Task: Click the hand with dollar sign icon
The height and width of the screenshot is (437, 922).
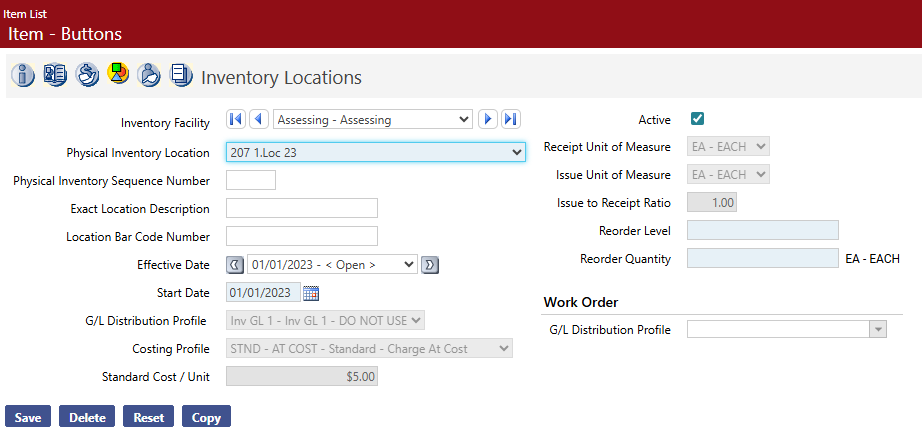Action: (x=87, y=75)
